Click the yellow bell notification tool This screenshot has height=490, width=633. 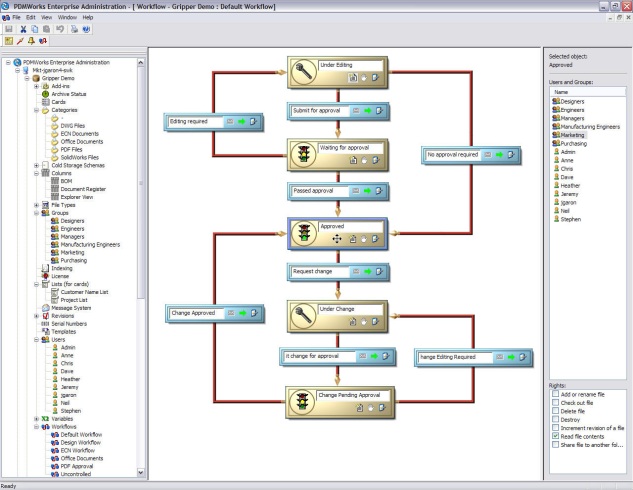click(x=31, y=41)
